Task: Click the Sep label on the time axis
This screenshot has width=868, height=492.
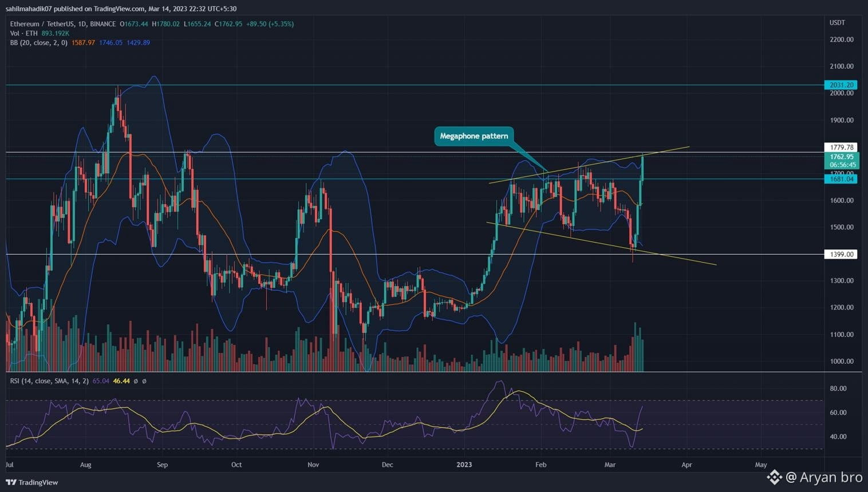Action: point(163,465)
